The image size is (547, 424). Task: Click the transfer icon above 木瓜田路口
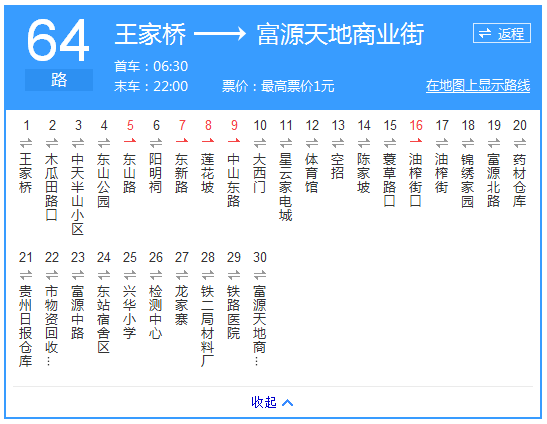pyautogui.click(x=52, y=143)
